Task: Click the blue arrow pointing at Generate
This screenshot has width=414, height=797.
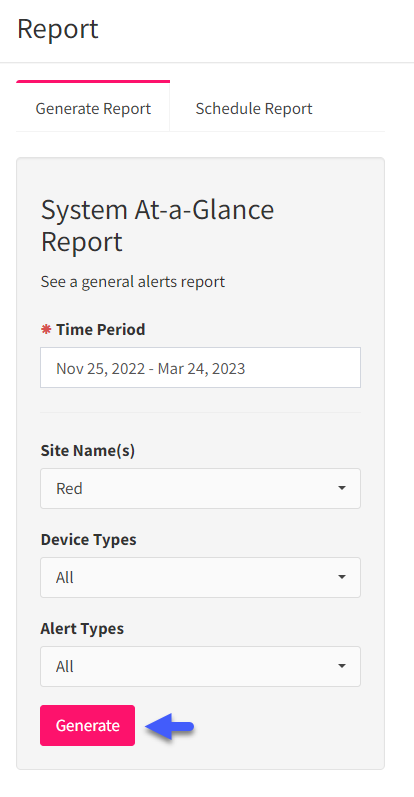Action: (169, 726)
